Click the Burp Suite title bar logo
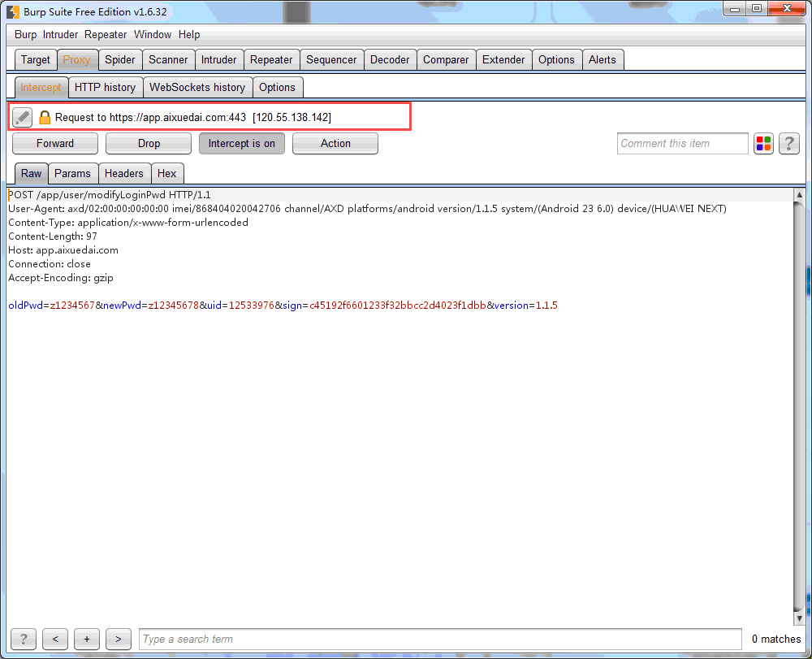Screen dimensions: 812x659 coord(13,11)
